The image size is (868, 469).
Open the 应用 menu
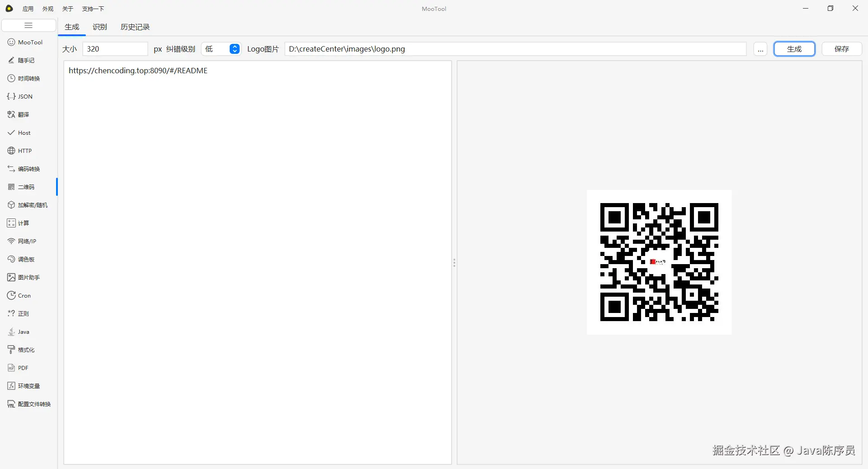(x=28, y=9)
